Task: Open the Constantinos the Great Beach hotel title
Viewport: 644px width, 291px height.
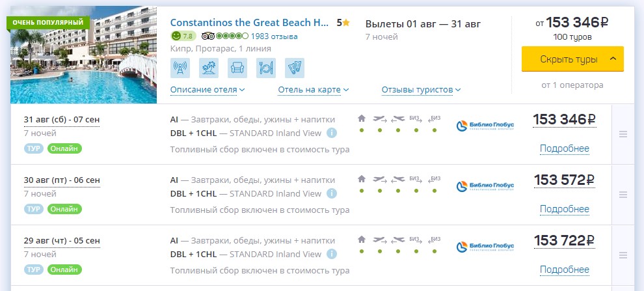Action: [x=250, y=23]
